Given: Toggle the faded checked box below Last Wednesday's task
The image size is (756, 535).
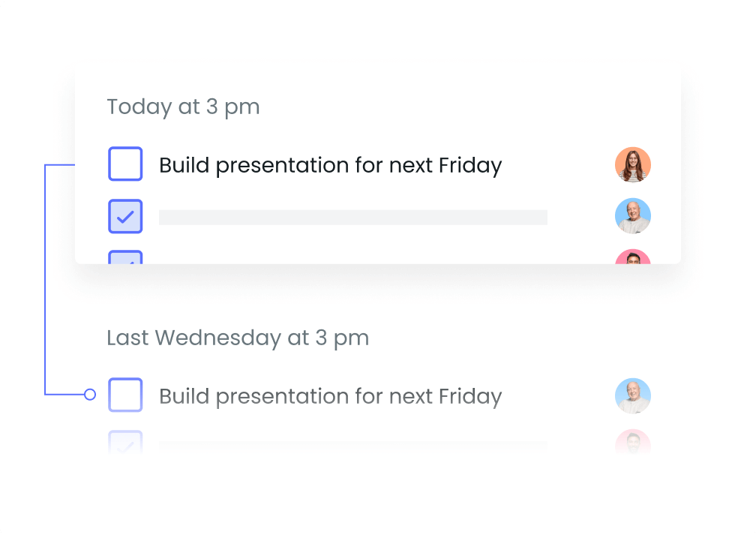Looking at the screenshot, I should pyautogui.click(x=125, y=441).
